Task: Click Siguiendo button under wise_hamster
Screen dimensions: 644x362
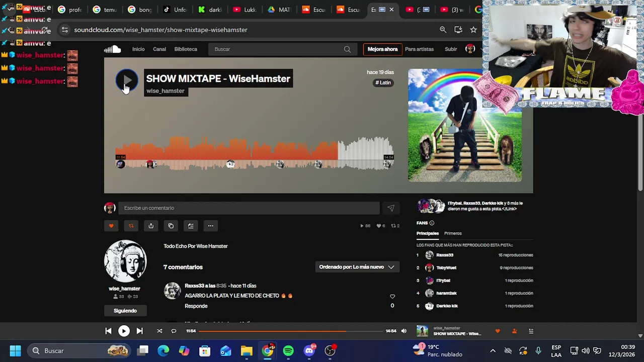Action: 125,311
